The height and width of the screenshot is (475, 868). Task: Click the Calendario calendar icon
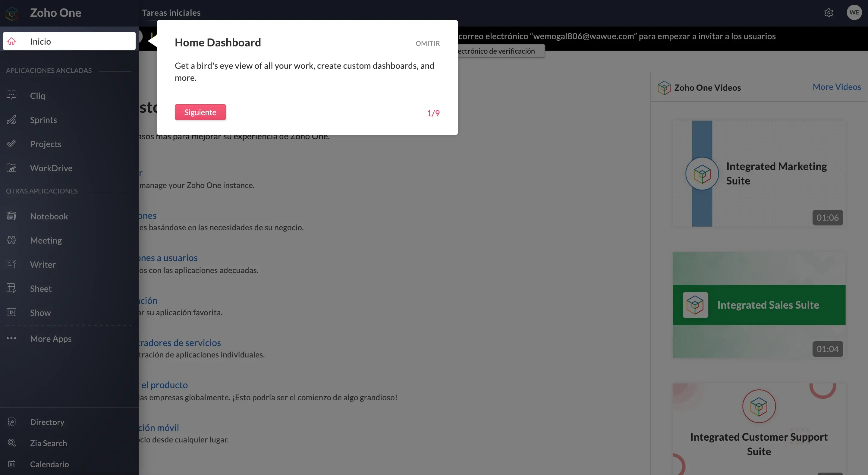(12, 464)
